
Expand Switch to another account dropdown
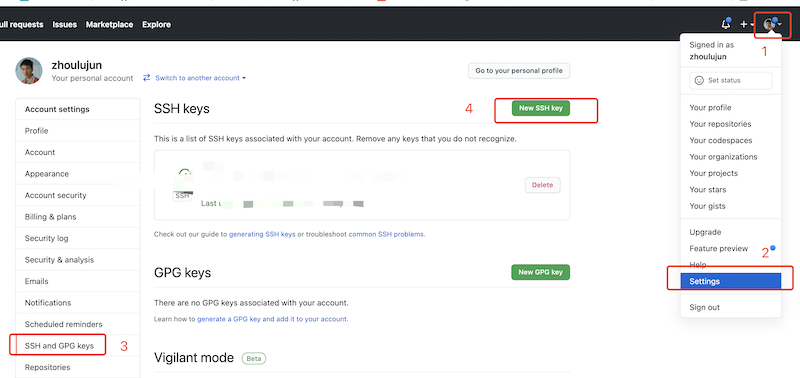click(195, 78)
